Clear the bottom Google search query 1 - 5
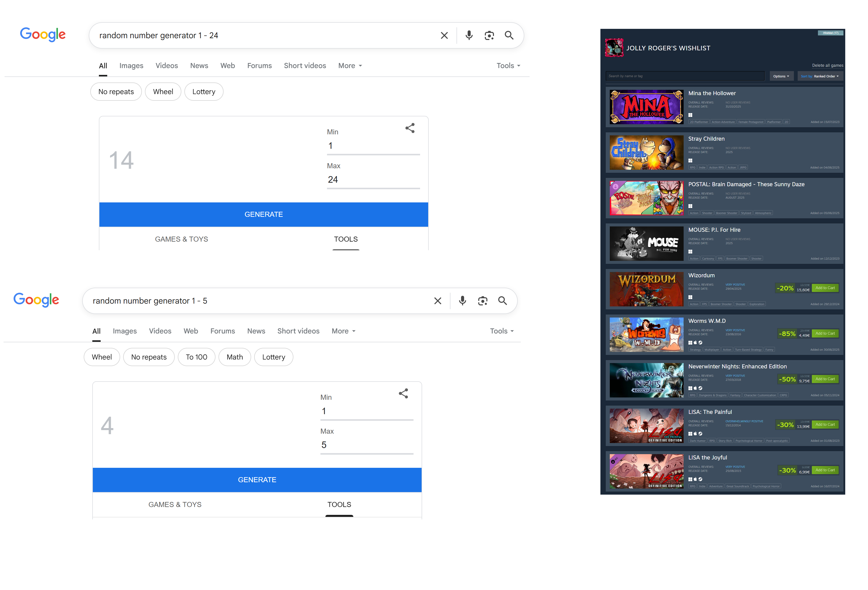Viewport: 868px width, 590px height. point(438,301)
